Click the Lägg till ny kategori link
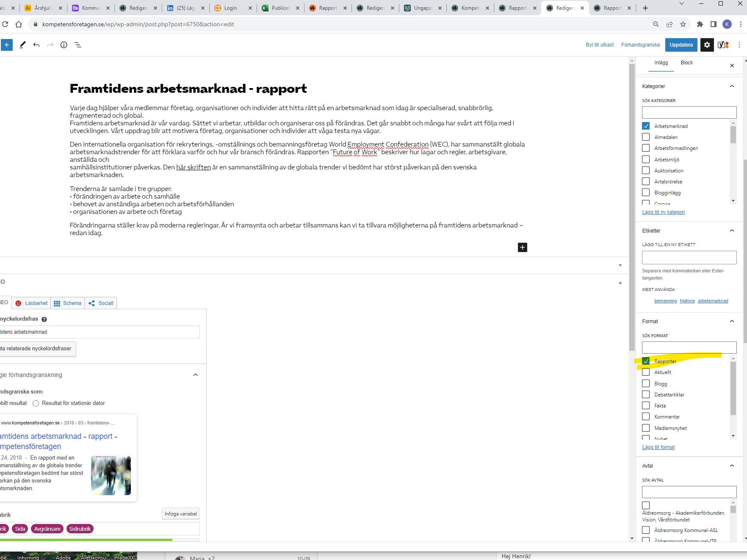 coord(663,212)
